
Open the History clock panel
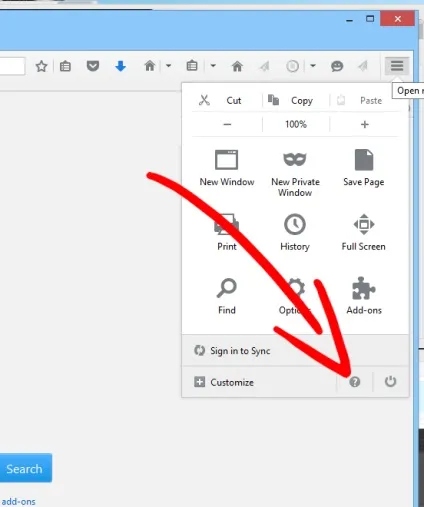click(295, 232)
